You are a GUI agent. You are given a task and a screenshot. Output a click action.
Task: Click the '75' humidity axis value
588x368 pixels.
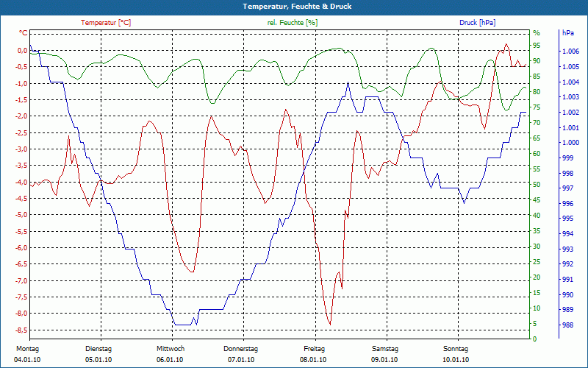(537, 107)
